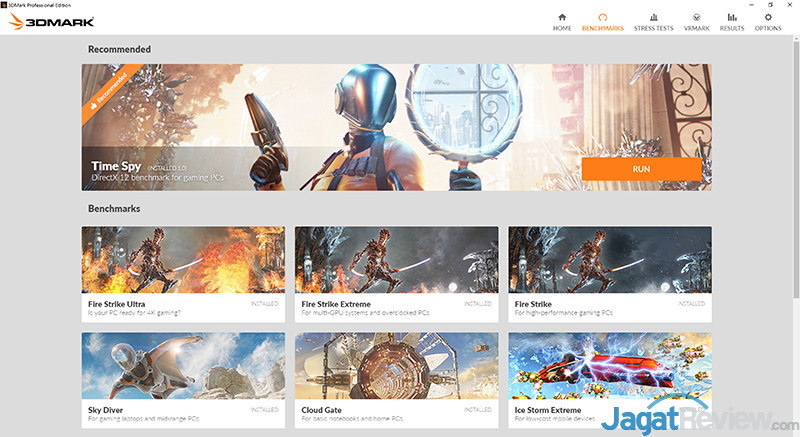Select the Benchmarks gauge icon

tap(603, 17)
